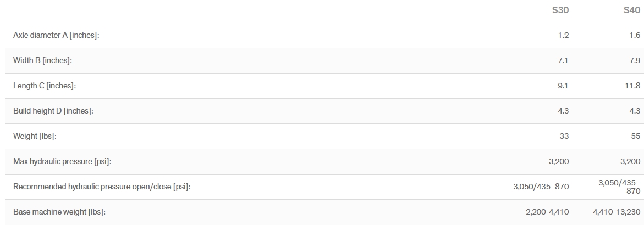Click the S30 base machine weight 2,200-4,410
The image size is (644, 225).
click(x=547, y=212)
